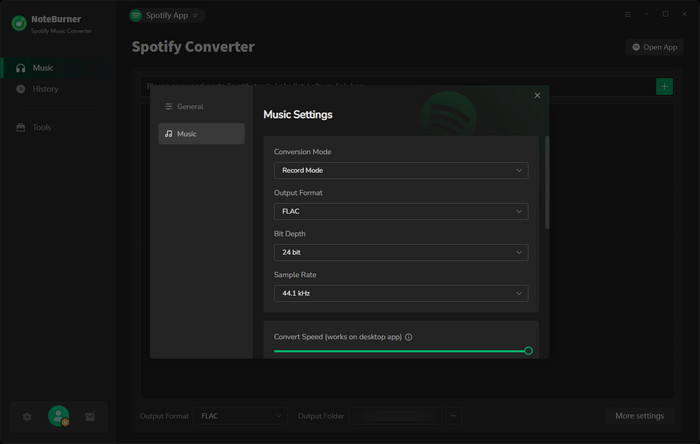Viewport: 700px width, 444px height.
Task: Open the Conversion Mode dropdown
Action: tap(400, 170)
